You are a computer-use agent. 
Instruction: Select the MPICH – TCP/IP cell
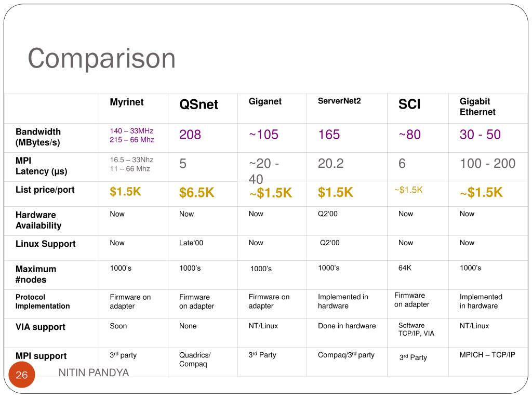[487, 355]
